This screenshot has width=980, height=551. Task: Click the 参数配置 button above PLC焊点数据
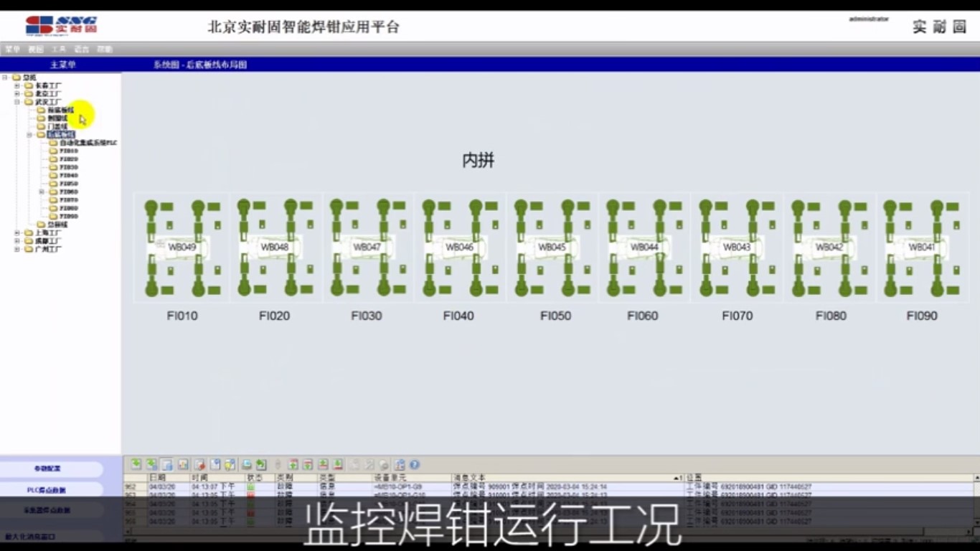51,468
